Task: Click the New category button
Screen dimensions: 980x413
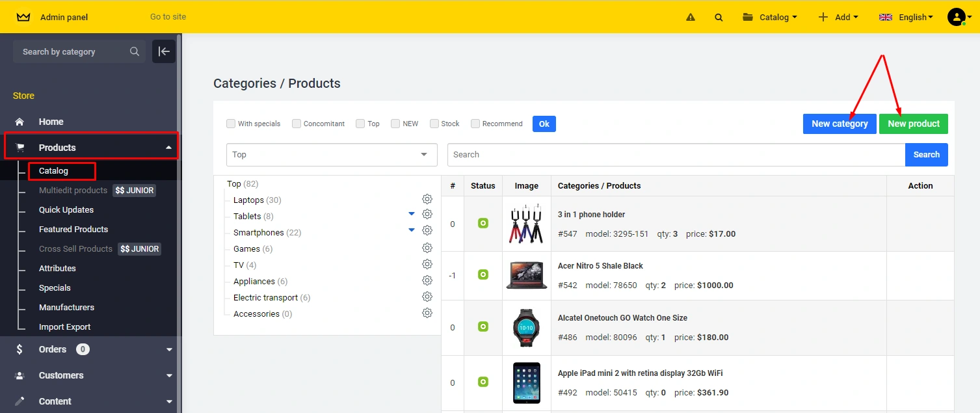Action: 840,124
